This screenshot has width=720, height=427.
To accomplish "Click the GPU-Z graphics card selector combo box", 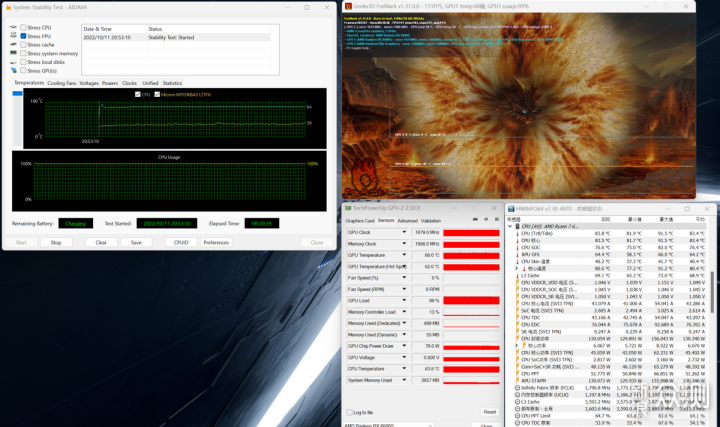I will (388, 425).
